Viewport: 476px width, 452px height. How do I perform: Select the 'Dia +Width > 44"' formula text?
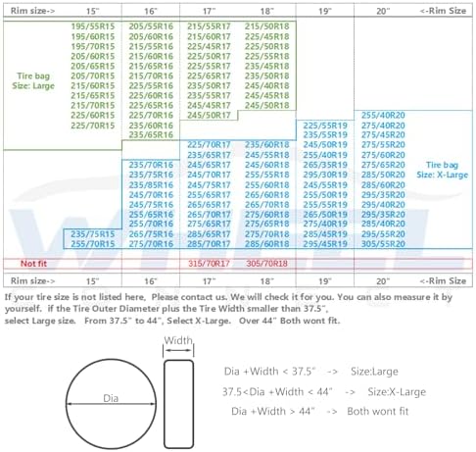[x=273, y=411]
